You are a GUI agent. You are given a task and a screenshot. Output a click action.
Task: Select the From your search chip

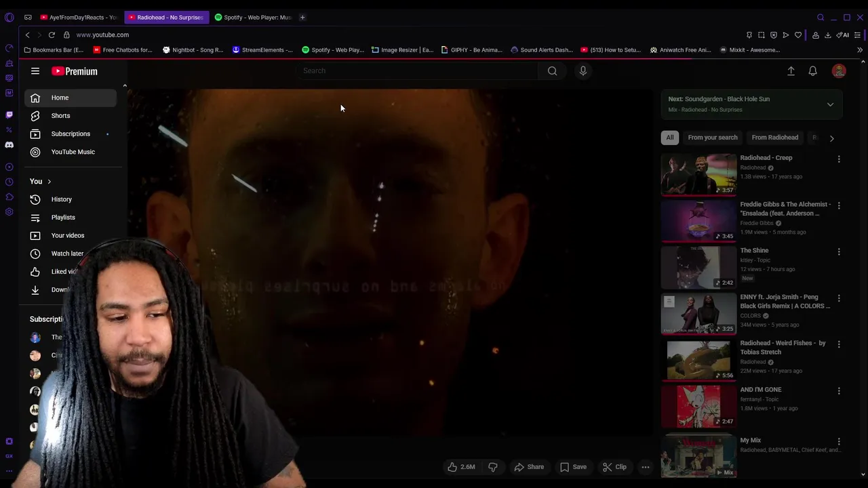pyautogui.click(x=713, y=138)
